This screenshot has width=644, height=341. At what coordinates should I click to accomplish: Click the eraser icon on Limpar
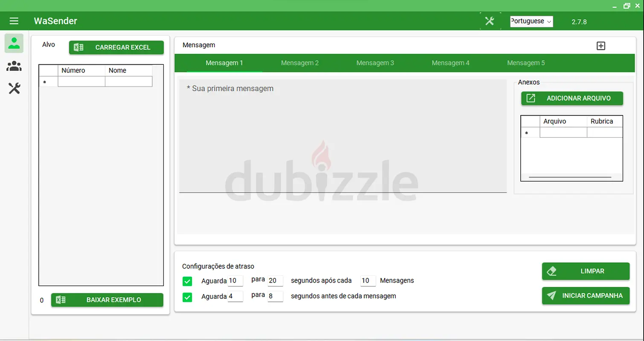(x=551, y=271)
